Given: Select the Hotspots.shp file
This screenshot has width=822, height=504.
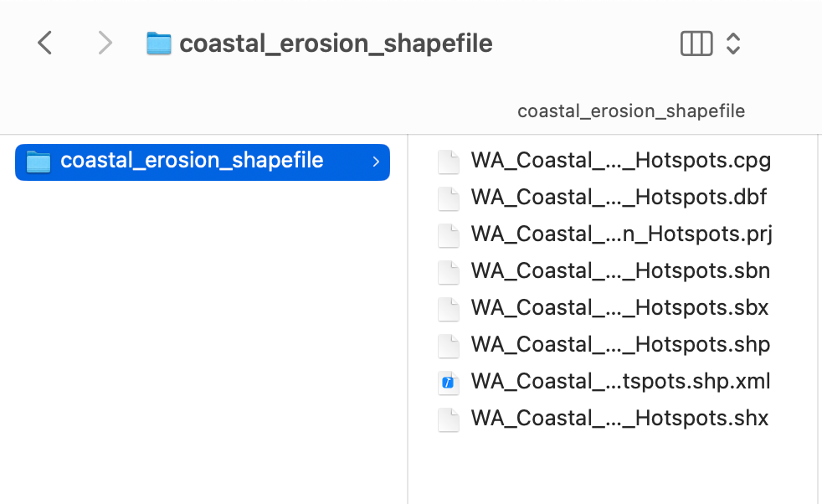Looking at the screenshot, I should pyautogui.click(x=620, y=345).
